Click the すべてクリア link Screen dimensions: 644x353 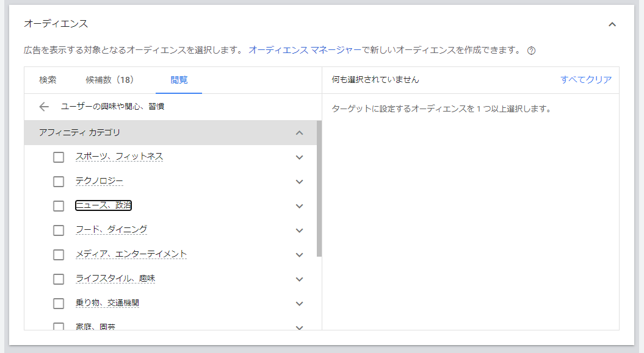click(585, 80)
